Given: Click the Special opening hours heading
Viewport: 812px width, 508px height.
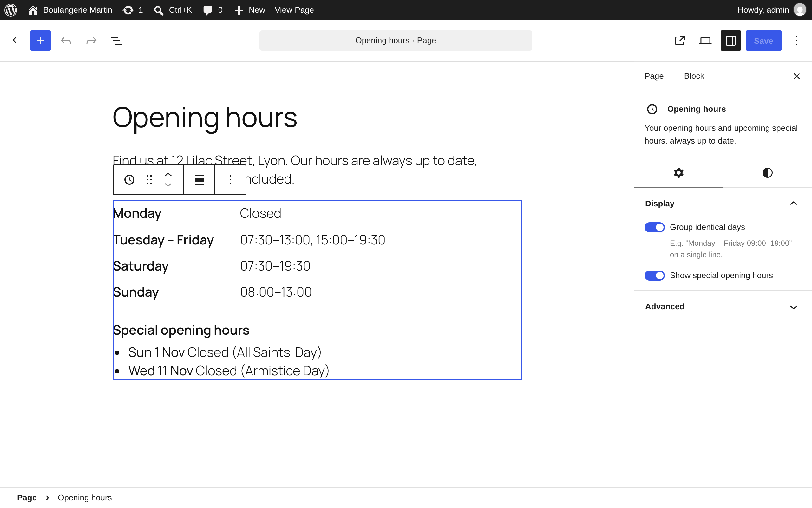Looking at the screenshot, I should click(x=181, y=330).
